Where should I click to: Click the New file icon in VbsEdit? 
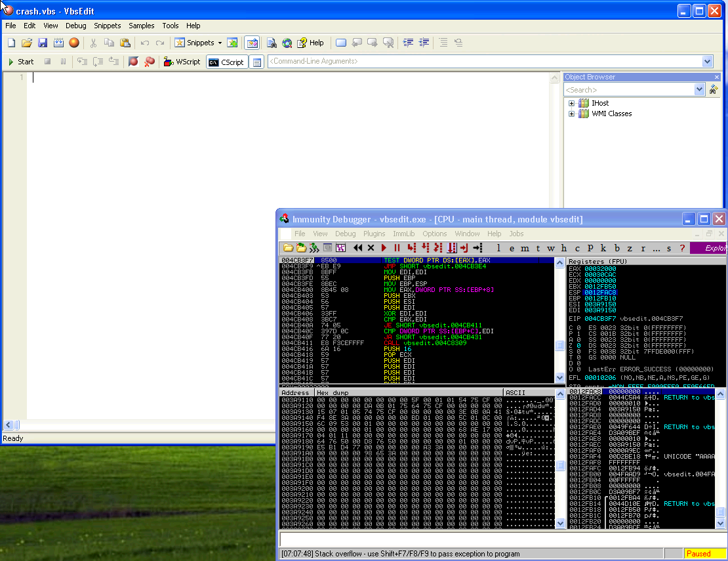(x=12, y=43)
